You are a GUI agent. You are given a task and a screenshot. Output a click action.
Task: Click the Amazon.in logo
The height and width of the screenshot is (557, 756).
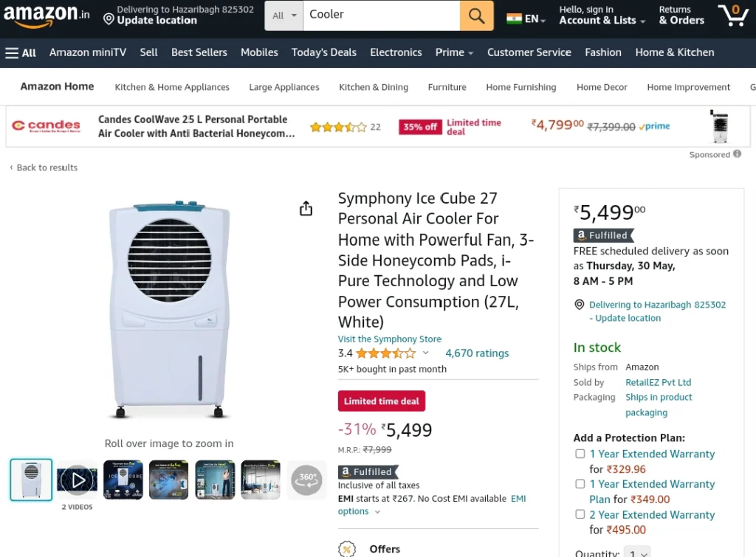pos(47,15)
